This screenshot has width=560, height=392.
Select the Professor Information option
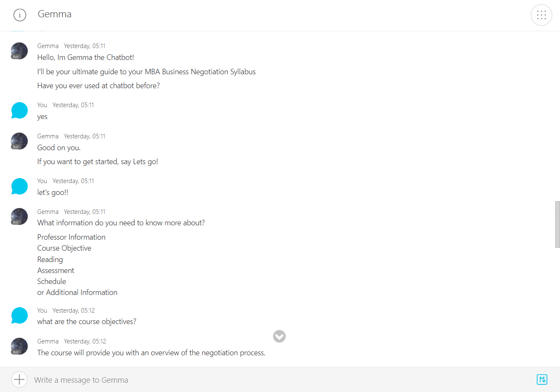[x=71, y=237]
